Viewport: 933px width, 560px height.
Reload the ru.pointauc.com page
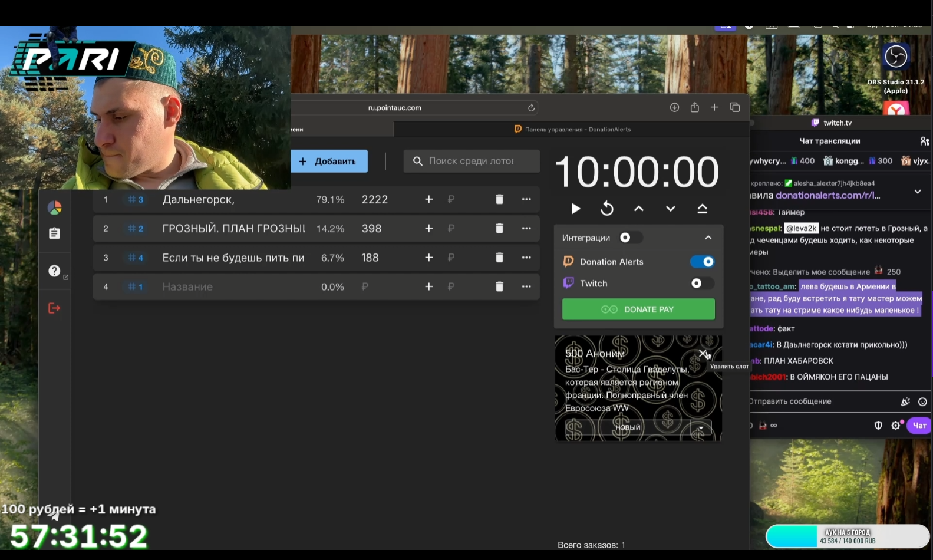click(x=531, y=108)
